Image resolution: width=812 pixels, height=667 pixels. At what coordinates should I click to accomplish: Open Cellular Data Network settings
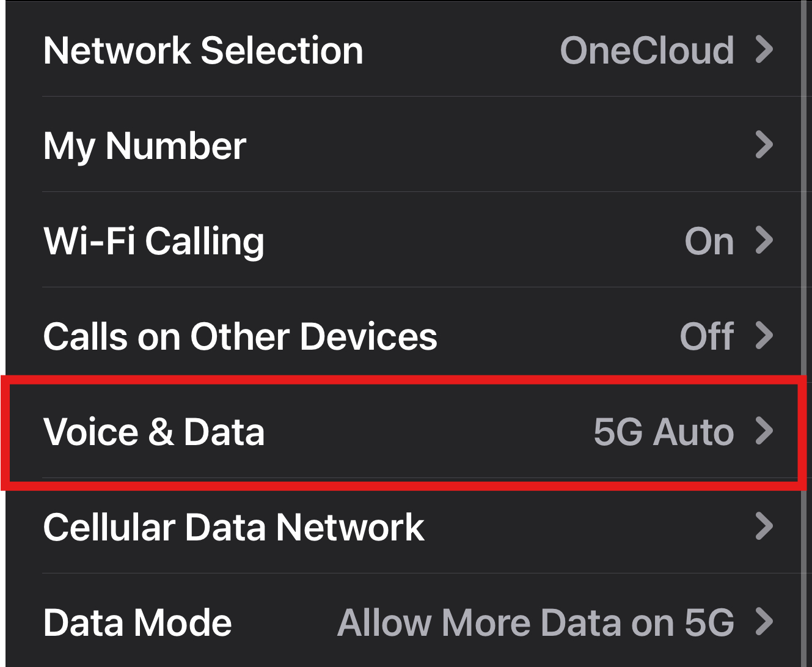403,526
